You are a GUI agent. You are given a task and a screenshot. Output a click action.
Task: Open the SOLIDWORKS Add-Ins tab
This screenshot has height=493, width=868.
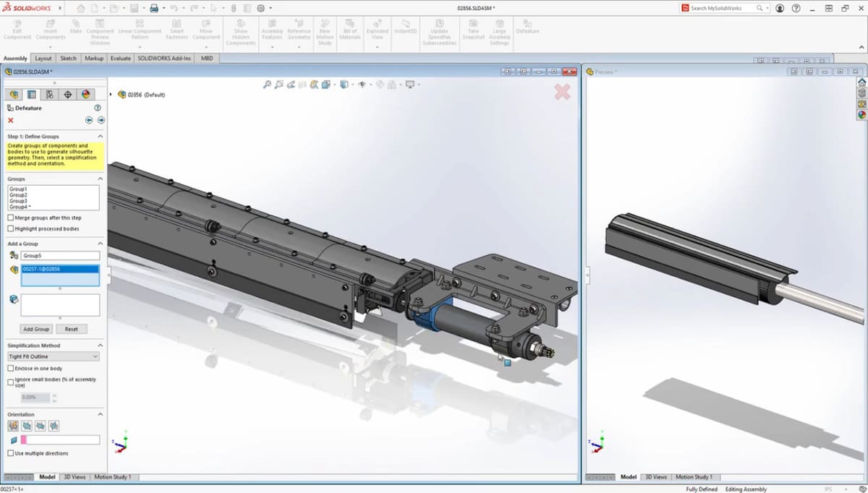165,59
